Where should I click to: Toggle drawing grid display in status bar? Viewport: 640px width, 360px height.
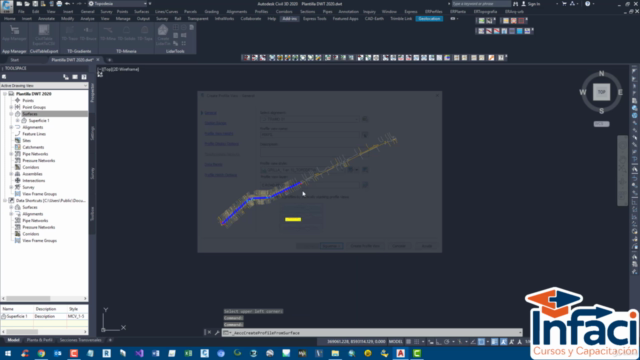coord(409,342)
